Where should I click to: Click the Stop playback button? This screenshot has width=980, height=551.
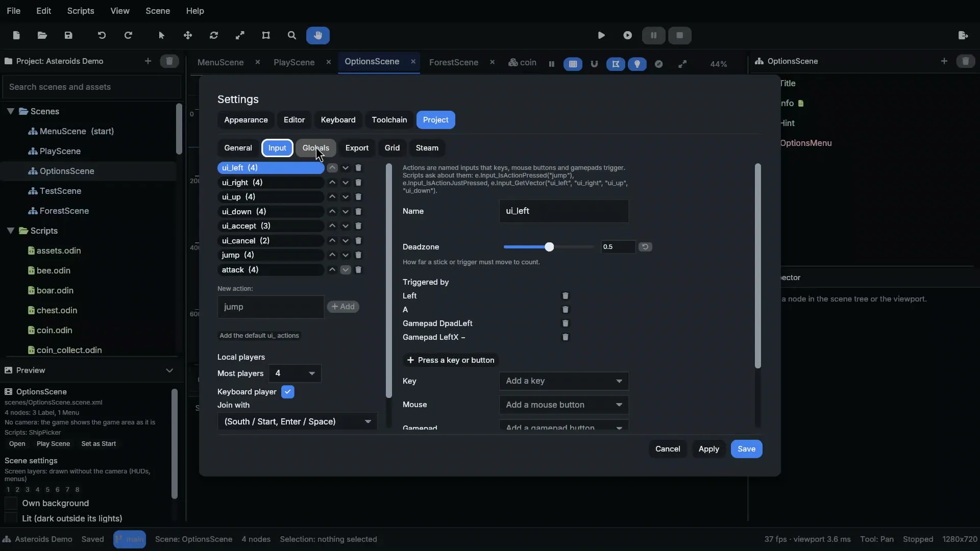(679, 35)
